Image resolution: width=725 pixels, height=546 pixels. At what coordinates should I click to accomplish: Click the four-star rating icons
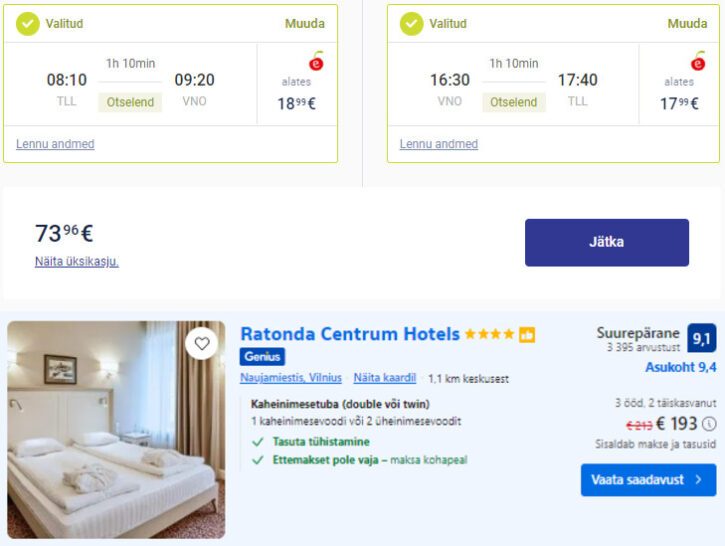point(489,334)
